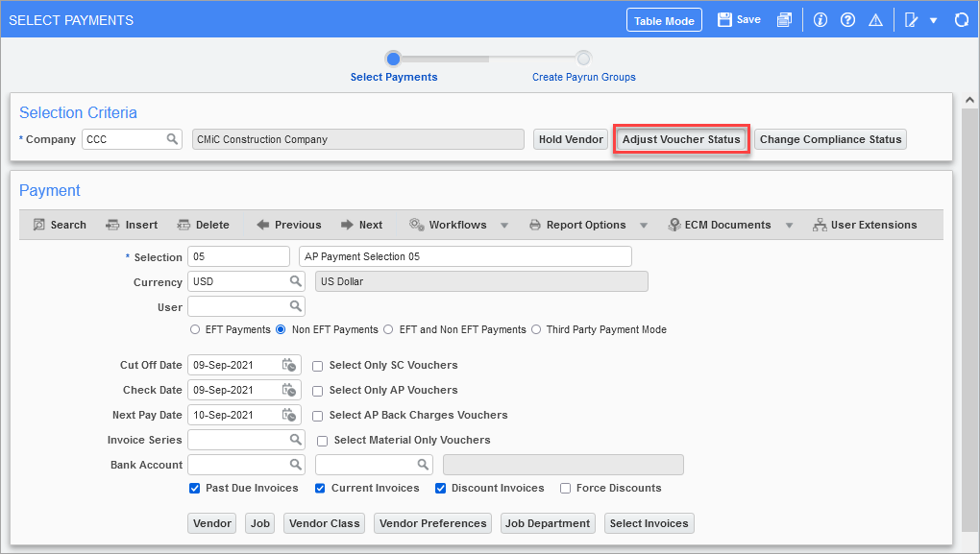The image size is (980, 554).
Task: Click the Vendor button
Action: 212,523
